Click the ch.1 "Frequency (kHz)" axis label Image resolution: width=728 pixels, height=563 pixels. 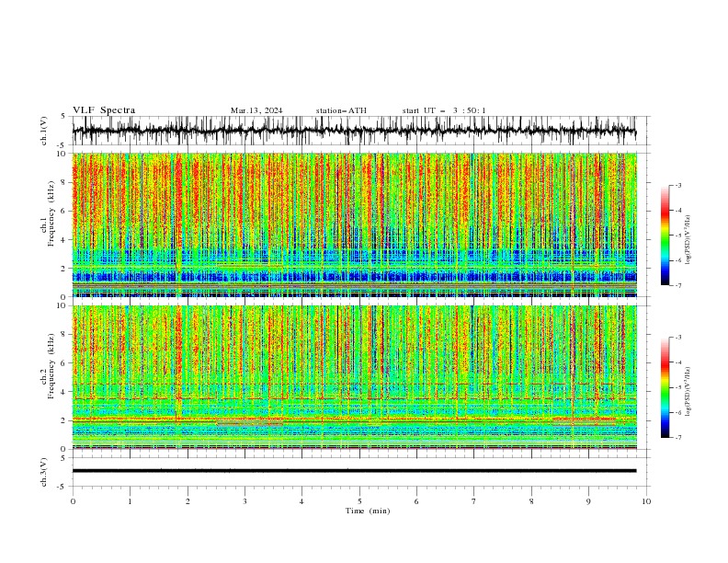point(51,213)
